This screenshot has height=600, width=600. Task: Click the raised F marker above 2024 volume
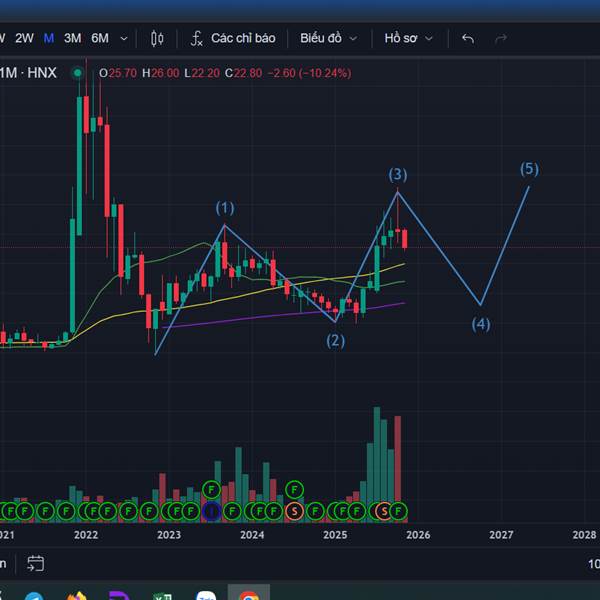click(x=294, y=489)
